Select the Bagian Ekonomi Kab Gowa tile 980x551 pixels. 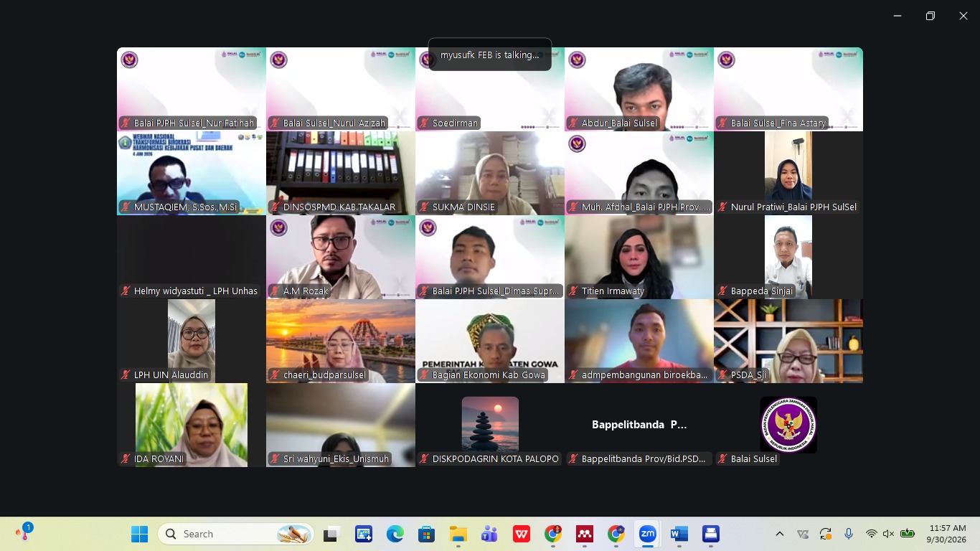490,341
